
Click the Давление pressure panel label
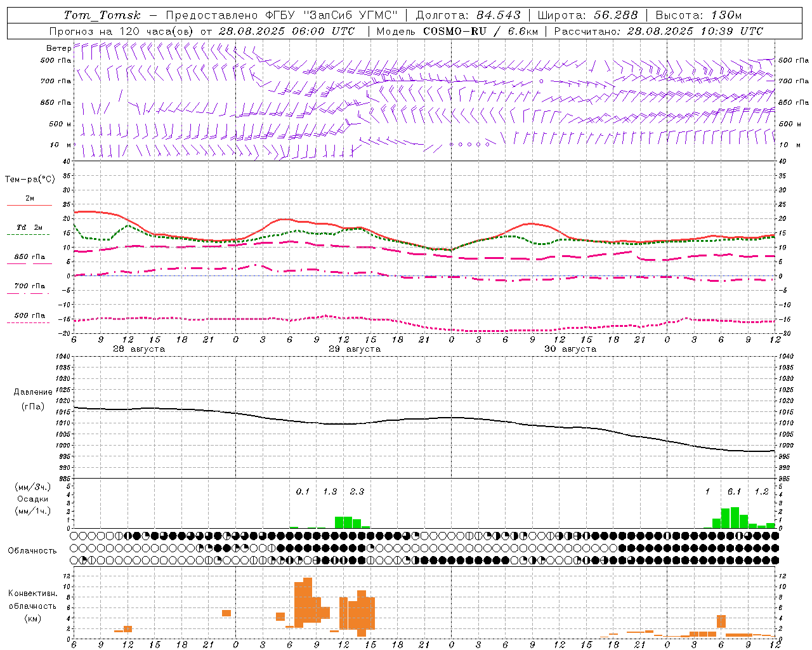point(33,392)
